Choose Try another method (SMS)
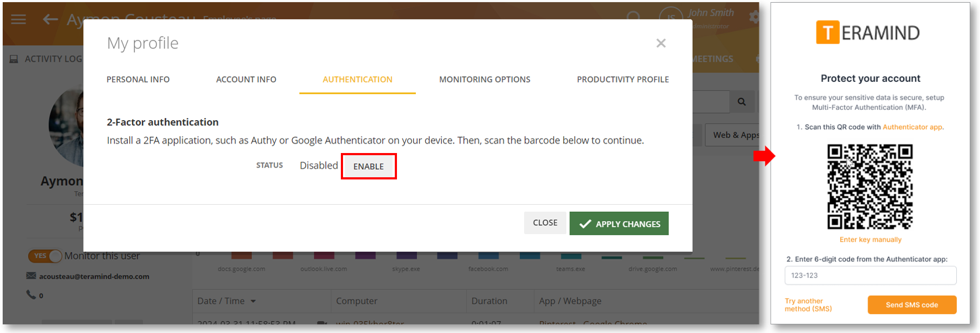 pos(808,305)
